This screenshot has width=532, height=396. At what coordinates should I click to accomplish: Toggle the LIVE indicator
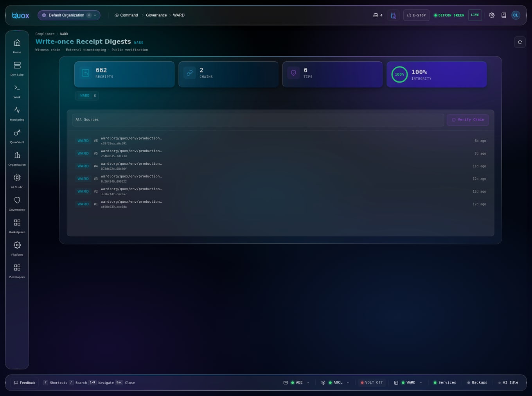475,15
